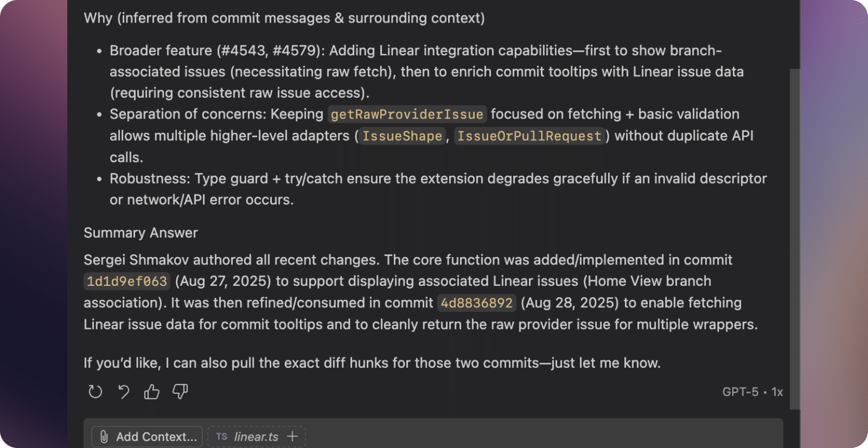868x448 pixels.
Task: Click the Summary Answer section heading
Action: (x=141, y=233)
